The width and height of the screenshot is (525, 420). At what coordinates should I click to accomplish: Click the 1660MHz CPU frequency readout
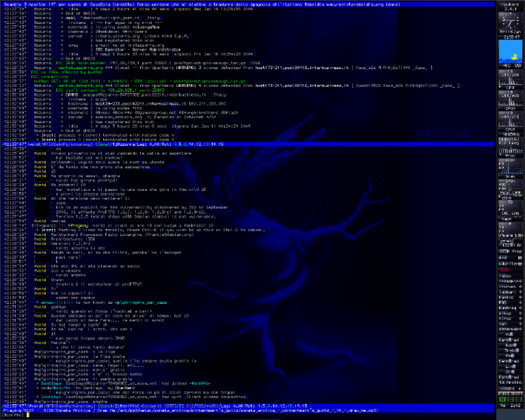(x=510, y=134)
